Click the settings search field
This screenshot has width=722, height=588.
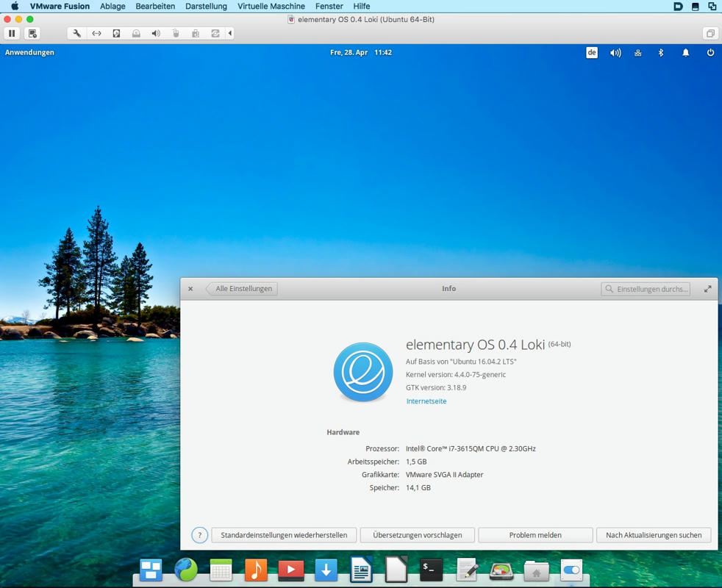646,289
